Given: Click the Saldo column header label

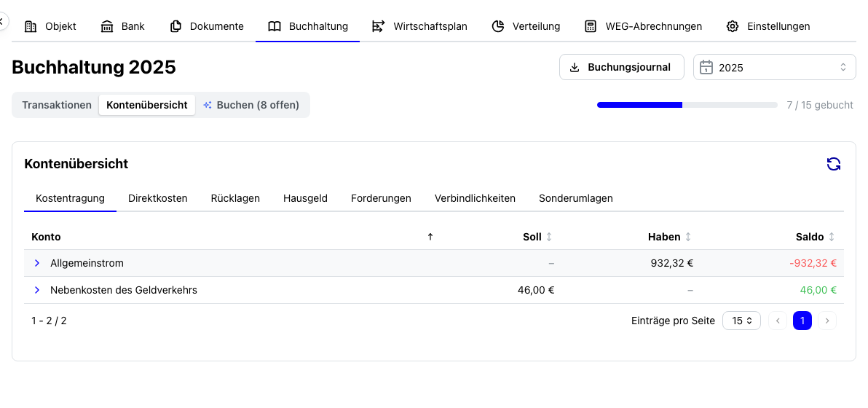Looking at the screenshot, I should (x=810, y=237).
